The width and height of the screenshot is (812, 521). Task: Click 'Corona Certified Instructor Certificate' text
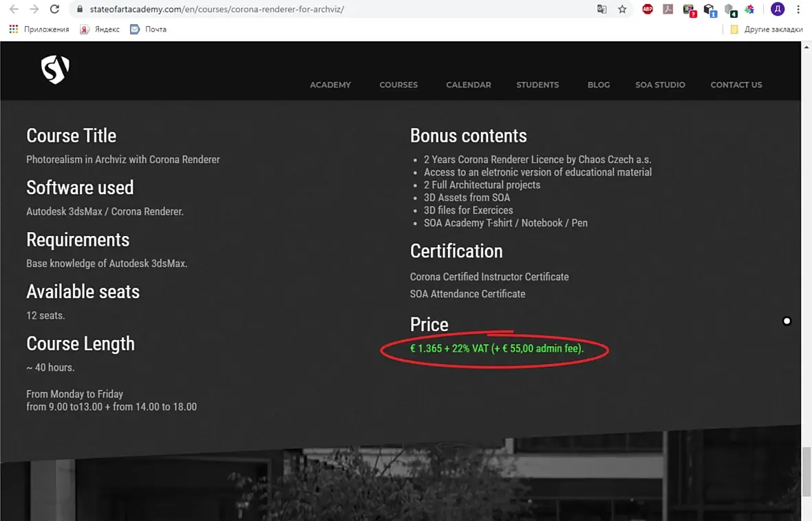tap(489, 277)
